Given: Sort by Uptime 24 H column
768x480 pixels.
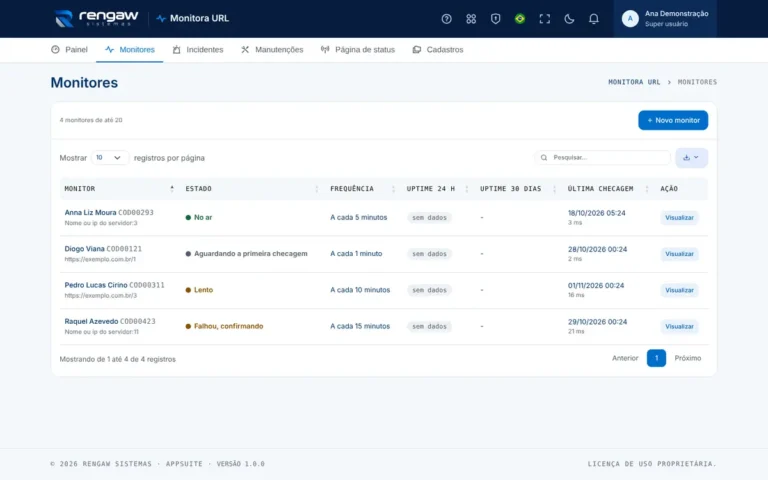Looking at the screenshot, I should pos(436,189).
